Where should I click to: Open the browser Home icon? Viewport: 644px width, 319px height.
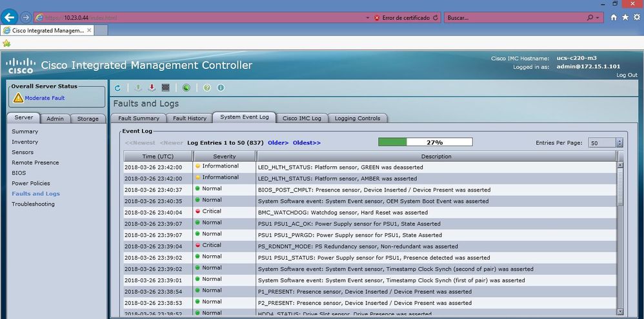click(x=614, y=17)
